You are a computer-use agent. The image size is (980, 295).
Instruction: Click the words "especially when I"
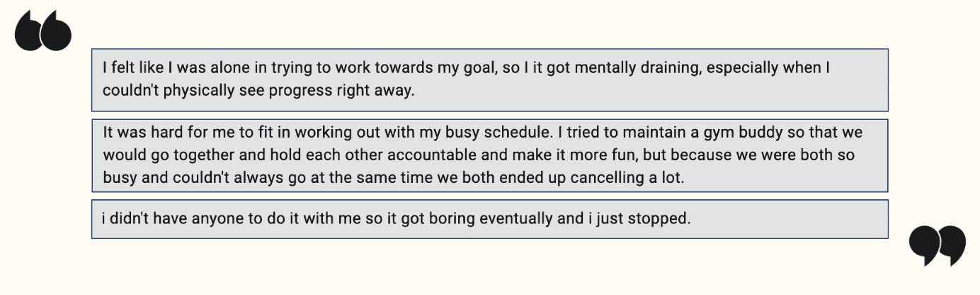pos(768,69)
